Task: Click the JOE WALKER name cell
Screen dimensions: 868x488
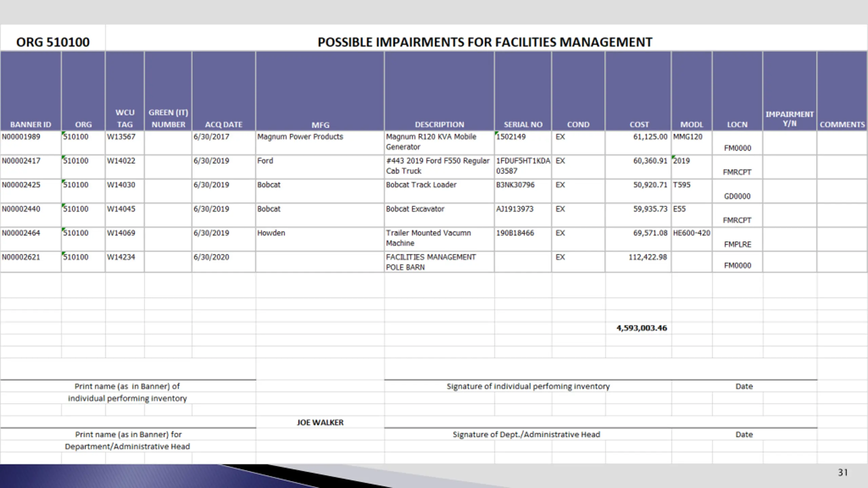Action: tap(320, 423)
